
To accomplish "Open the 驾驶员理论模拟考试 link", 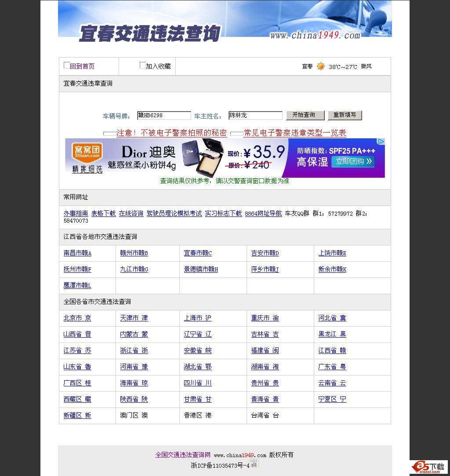I will pyautogui.click(x=174, y=213).
